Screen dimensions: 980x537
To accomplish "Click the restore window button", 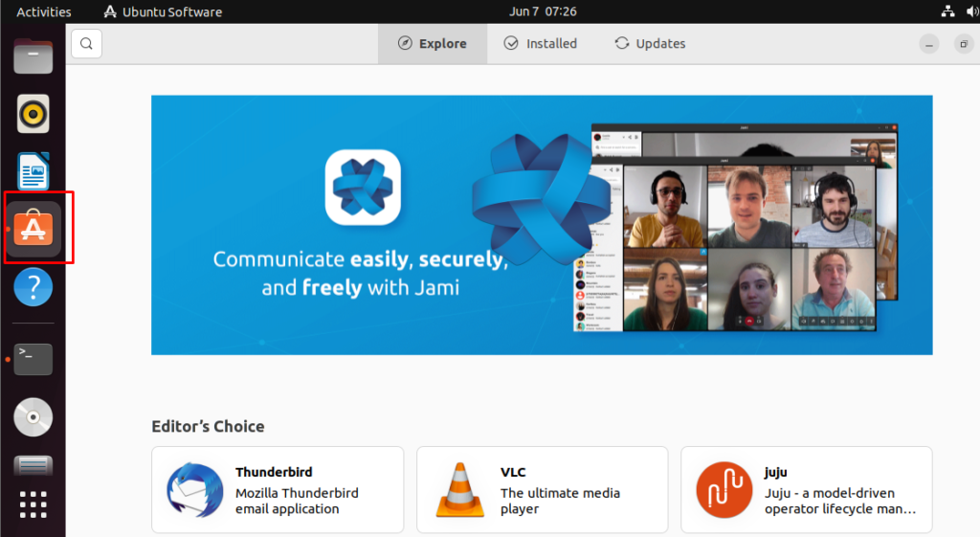I will (x=964, y=44).
